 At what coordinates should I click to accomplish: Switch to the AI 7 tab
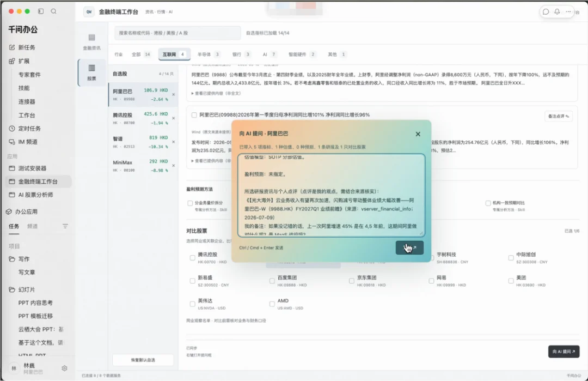269,55
